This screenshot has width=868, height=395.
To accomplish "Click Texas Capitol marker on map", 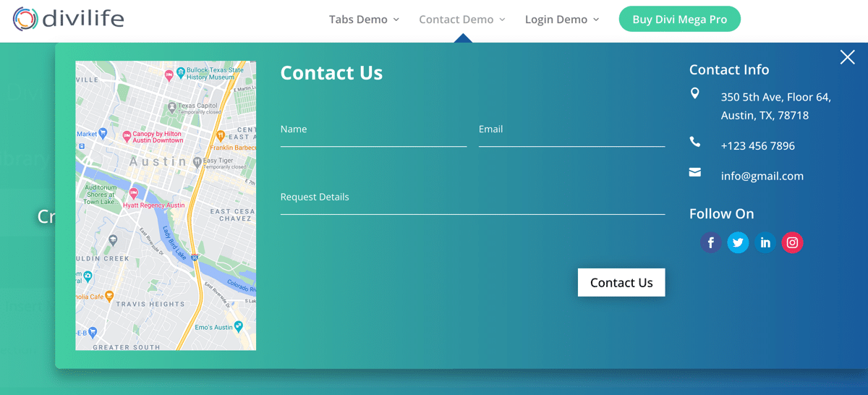I will coord(171,107).
